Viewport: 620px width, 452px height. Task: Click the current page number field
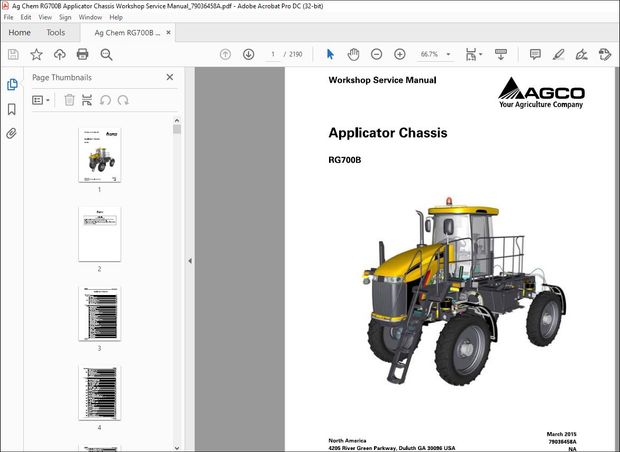pos(273,54)
